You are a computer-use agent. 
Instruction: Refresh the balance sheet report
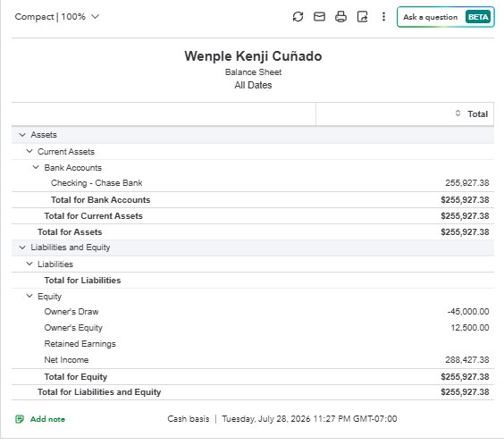[x=298, y=17]
